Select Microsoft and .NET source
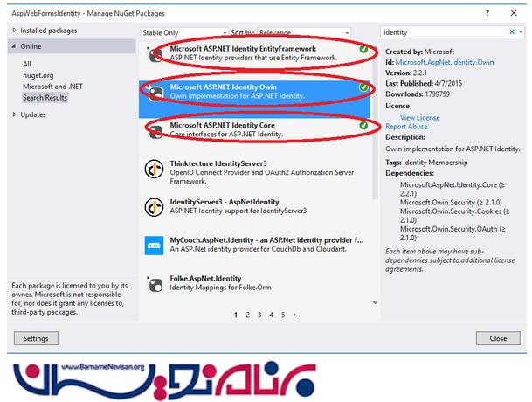This screenshot has width=532, height=402. coord(53,87)
